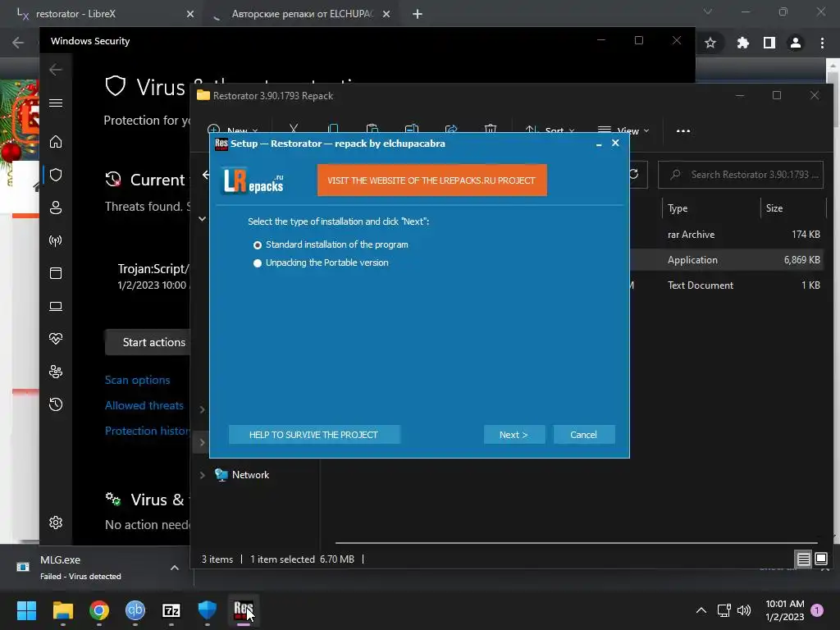
Task: Show hidden system tray icons
Action: pyautogui.click(x=701, y=610)
